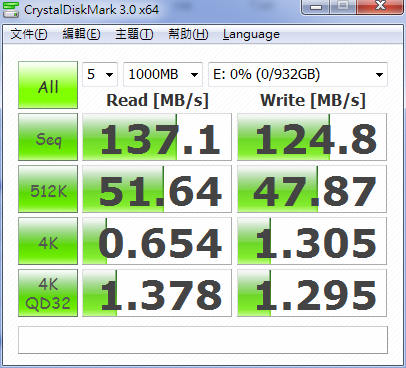This screenshot has width=406, height=368.
Task: Select the Seq write result 124.8
Action: click(x=312, y=137)
